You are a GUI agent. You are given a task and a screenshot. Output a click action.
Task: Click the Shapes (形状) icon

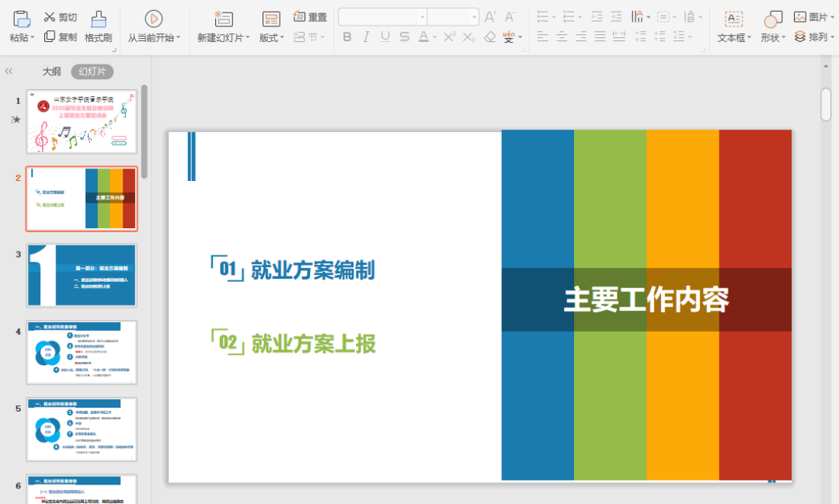[772, 19]
